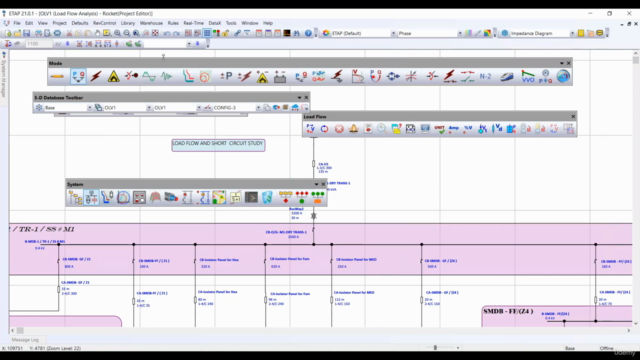Open the Help question mark icon

pos(308,33)
